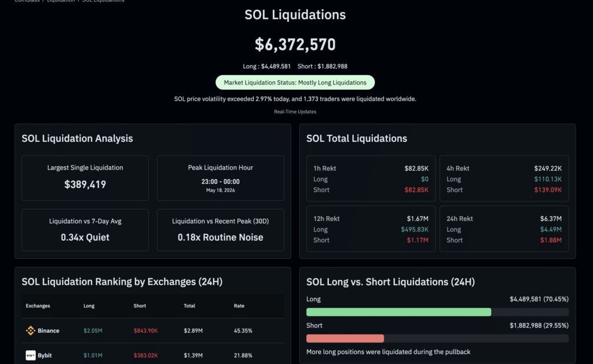Click the 'More long positions were liquidated' note
This screenshot has height=364, width=593.
pyautogui.click(x=389, y=352)
